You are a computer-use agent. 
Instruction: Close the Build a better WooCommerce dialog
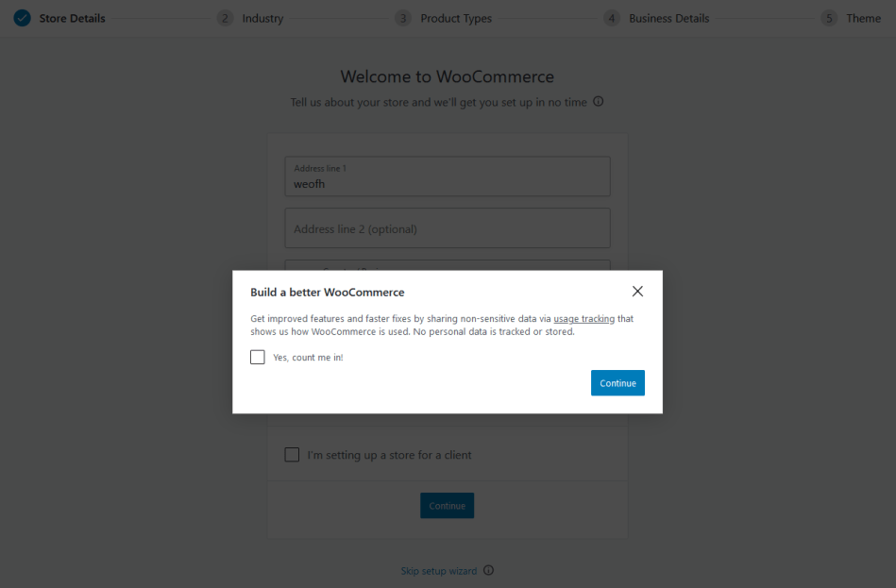[637, 292]
